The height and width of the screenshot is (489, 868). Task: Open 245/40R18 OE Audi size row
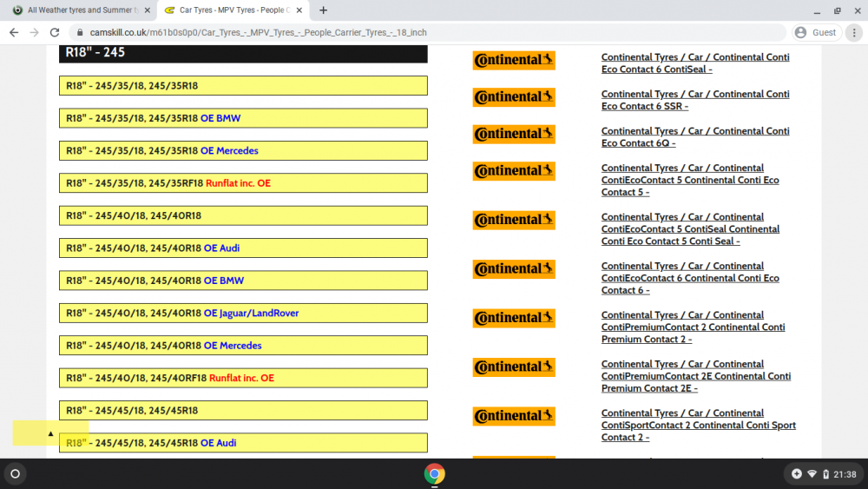(243, 248)
